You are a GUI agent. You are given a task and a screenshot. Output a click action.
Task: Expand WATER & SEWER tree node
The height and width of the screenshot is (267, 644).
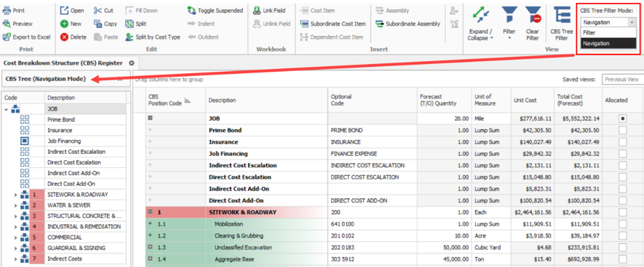[x=16, y=205]
